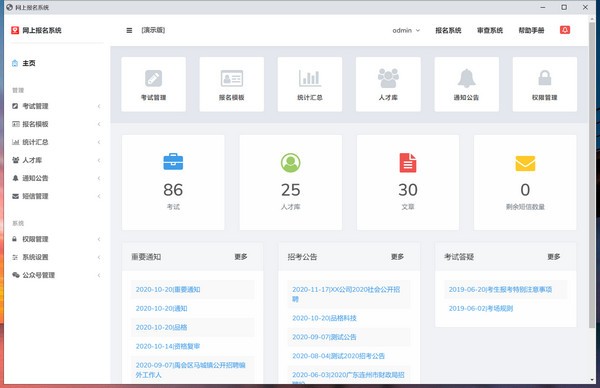Click the red document icon above 30
This screenshot has width=600, height=388.
click(x=408, y=163)
